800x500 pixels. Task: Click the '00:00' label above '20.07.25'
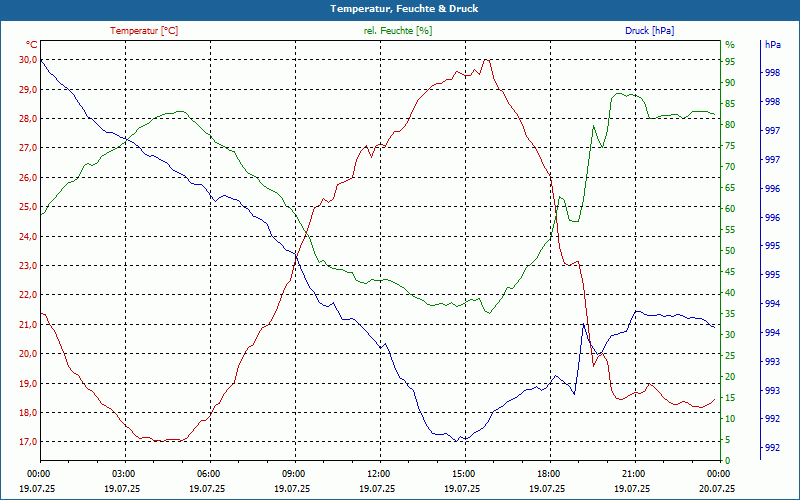click(720, 473)
